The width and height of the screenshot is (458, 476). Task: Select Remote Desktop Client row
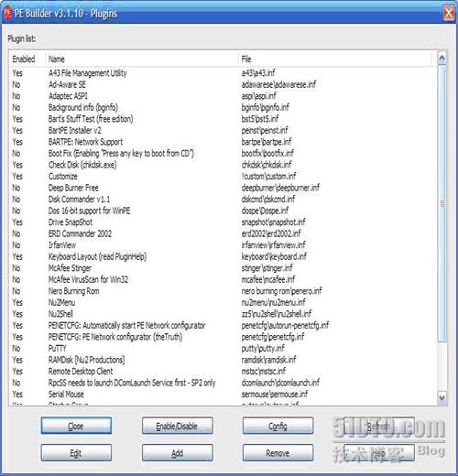click(x=223, y=372)
